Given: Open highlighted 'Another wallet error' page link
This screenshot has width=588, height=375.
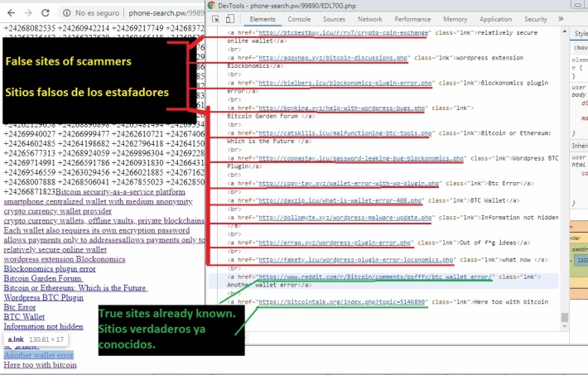Looking at the screenshot, I should 39,355.
